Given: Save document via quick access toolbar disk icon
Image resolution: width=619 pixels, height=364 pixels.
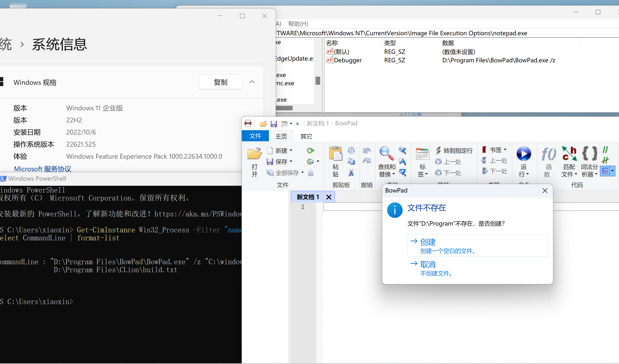Looking at the screenshot, I should [274, 123].
